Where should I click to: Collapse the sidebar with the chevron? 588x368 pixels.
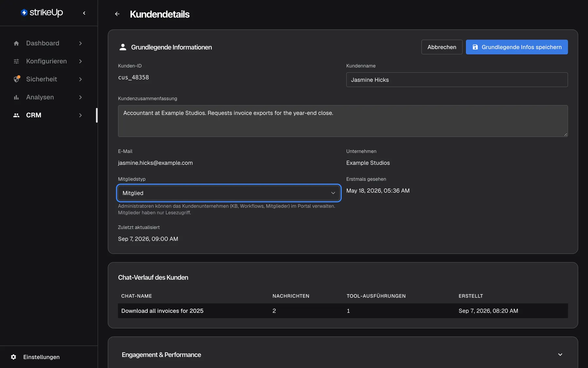pos(84,13)
